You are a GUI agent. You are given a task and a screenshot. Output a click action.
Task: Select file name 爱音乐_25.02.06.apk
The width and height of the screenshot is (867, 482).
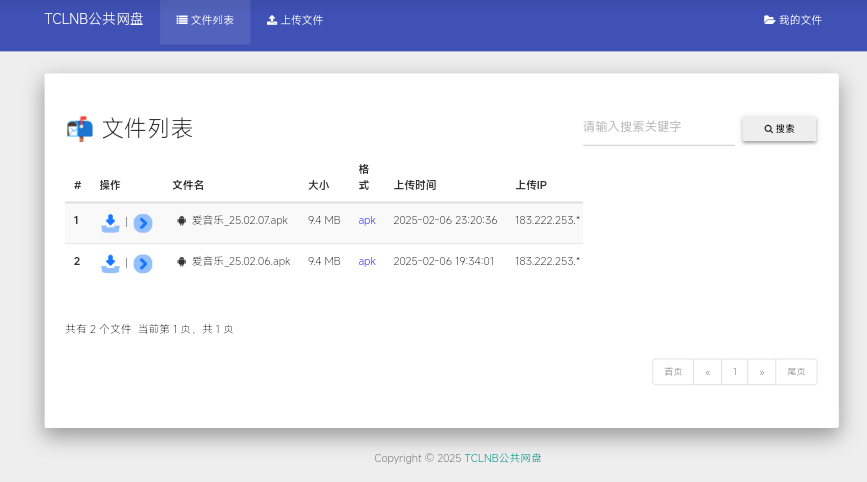tap(241, 261)
